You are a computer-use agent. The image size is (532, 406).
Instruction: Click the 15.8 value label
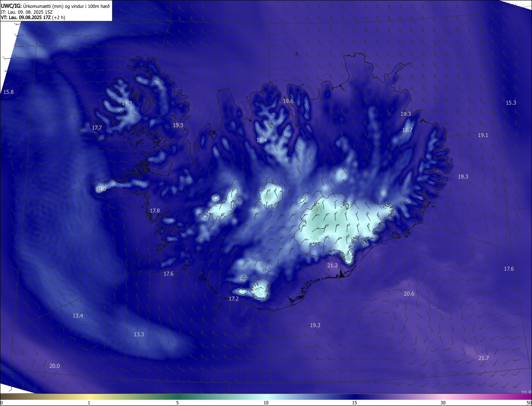(x=8, y=92)
